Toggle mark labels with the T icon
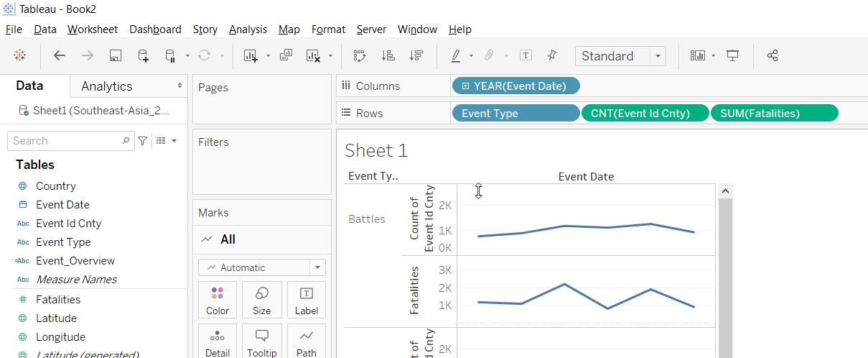Viewport: 868px width, 358px height. (x=526, y=56)
